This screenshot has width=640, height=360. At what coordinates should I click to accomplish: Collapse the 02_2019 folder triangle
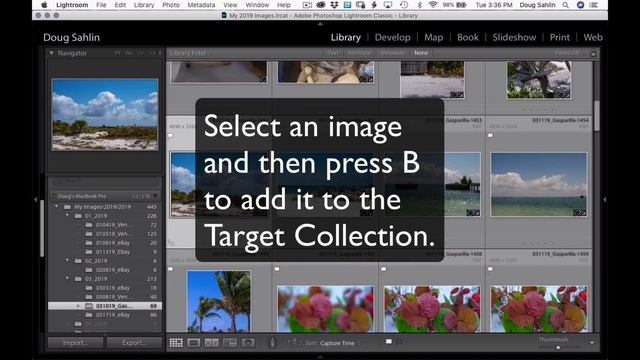[67, 260]
